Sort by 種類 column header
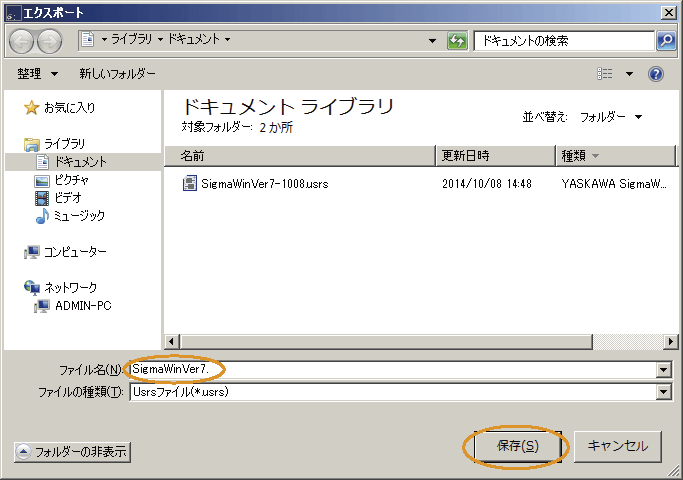683x480 pixels. point(615,156)
